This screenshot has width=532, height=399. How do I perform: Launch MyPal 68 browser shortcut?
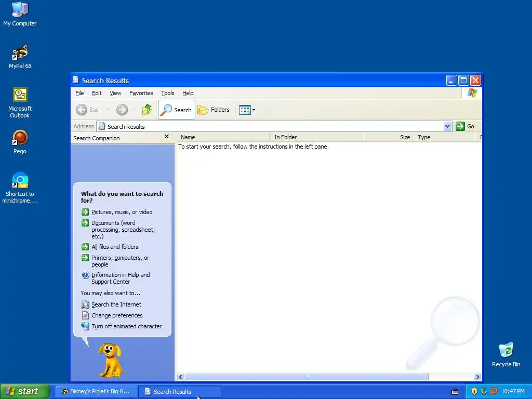pos(20,57)
